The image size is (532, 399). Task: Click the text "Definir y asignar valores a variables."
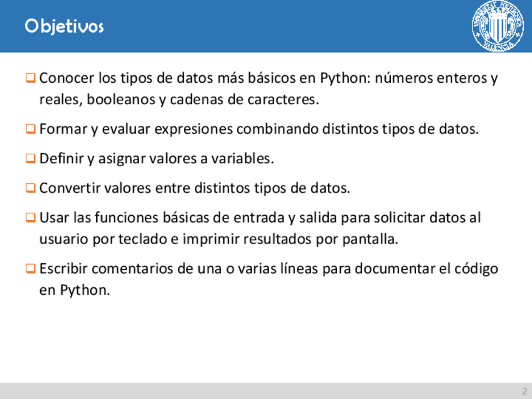tap(156, 159)
